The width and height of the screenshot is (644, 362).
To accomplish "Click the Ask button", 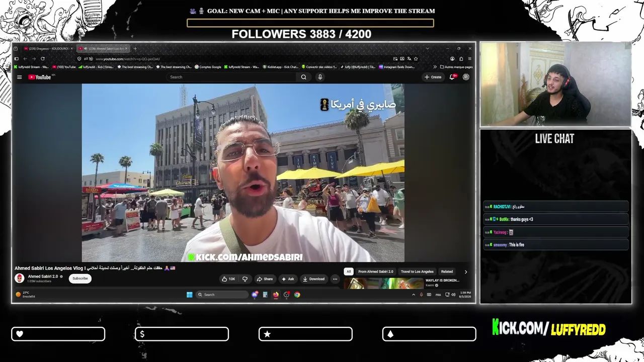I will click(x=288, y=279).
